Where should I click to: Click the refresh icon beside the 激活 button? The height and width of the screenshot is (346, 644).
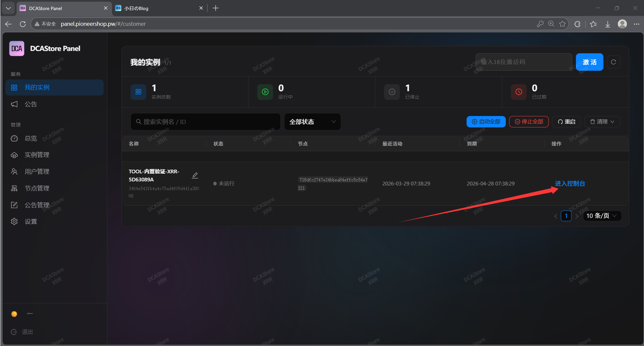coord(613,62)
